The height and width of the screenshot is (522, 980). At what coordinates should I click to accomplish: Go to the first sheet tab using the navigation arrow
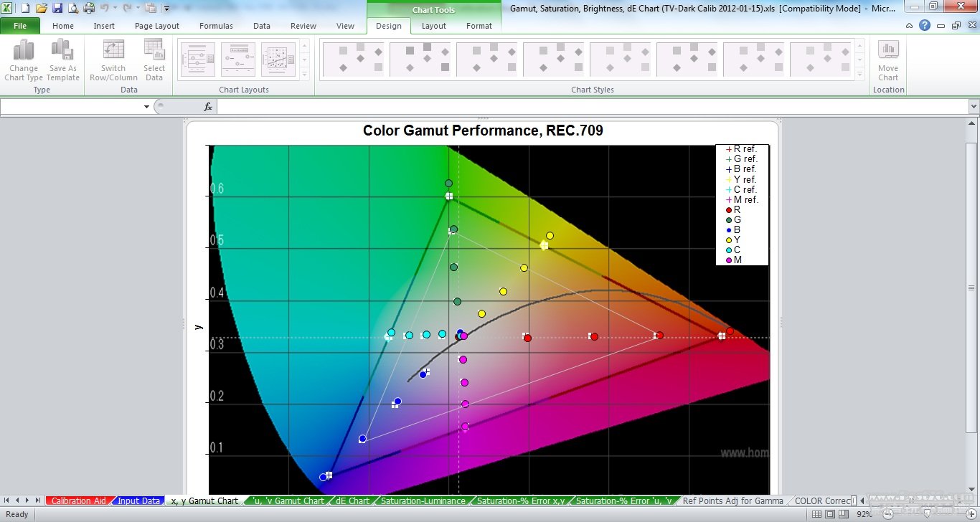coord(7,500)
